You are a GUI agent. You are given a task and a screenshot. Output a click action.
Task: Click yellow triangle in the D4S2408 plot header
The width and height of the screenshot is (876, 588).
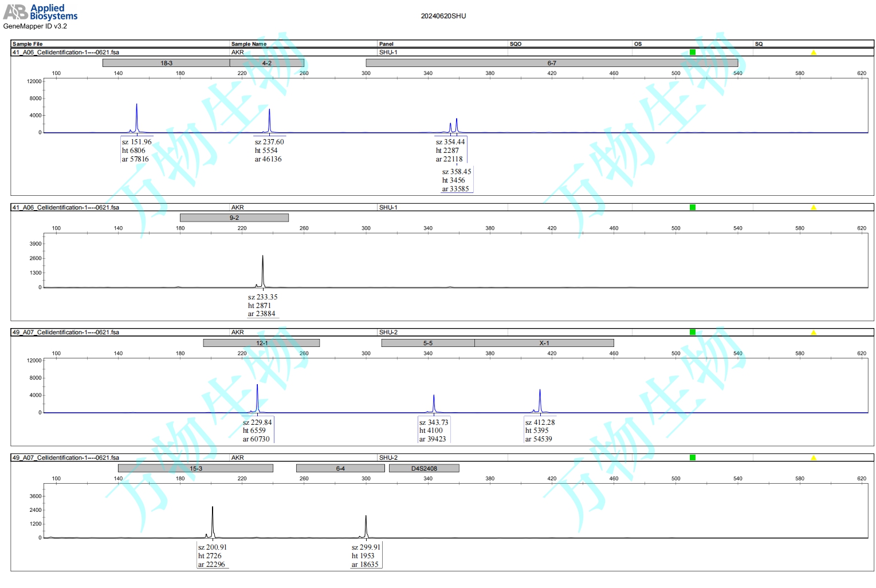point(813,457)
